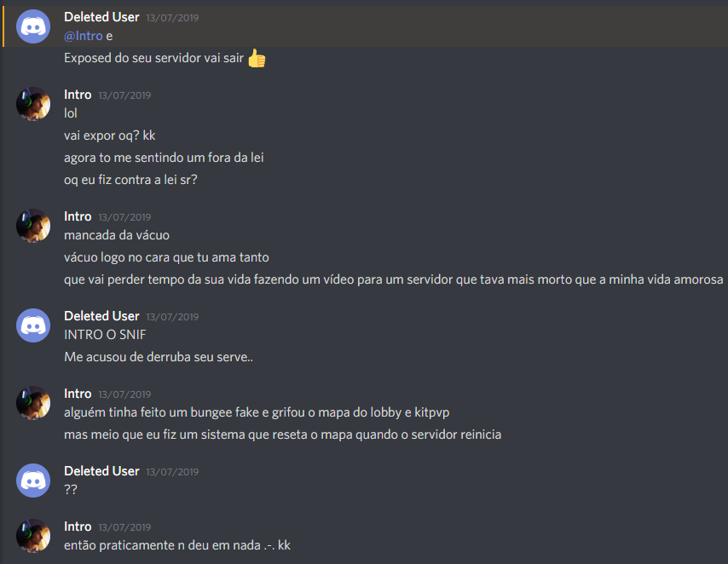This screenshot has width=728, height=564.
Task: Click Intro's avatar beside 'então praticamente' message
Action: 33,536
